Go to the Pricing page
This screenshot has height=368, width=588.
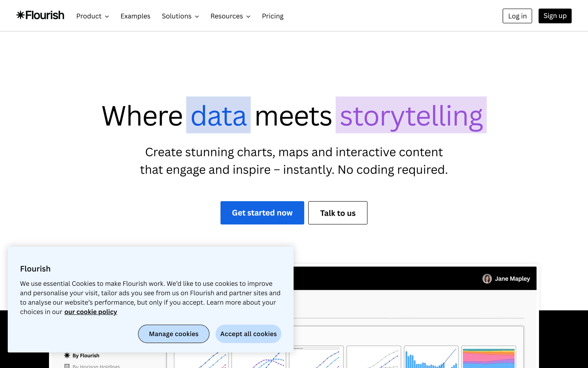tap(273, 16)
